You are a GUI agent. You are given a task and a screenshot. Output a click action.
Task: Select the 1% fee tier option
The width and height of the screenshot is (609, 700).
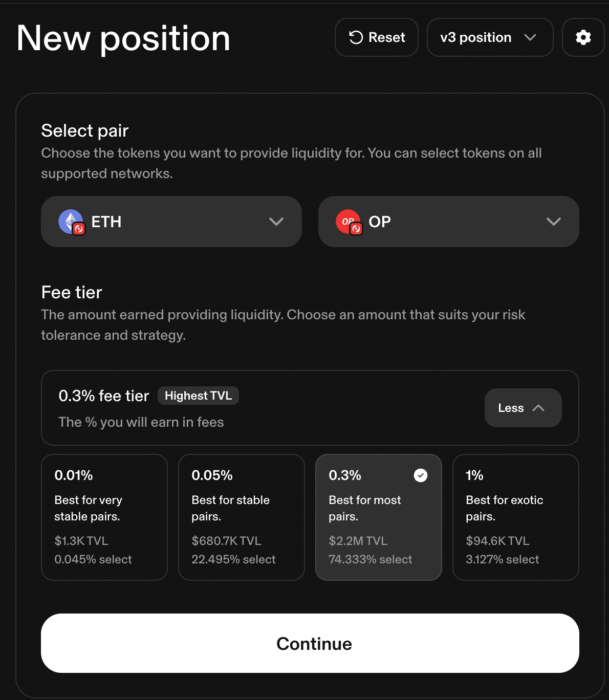click(515, 517)
